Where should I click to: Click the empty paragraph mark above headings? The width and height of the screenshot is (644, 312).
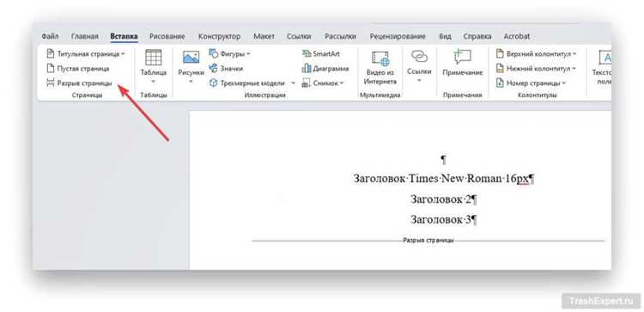tap(443, 159)
